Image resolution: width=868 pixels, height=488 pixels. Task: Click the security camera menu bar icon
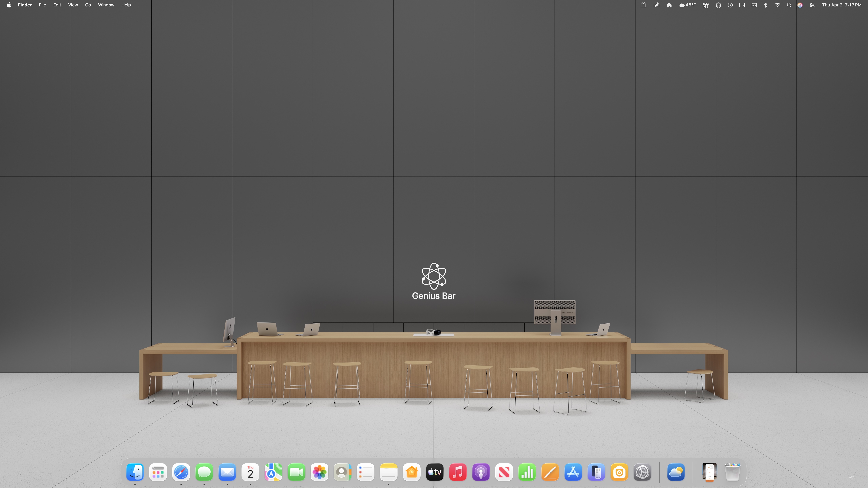pyautogui.click(x=656, y=5)
